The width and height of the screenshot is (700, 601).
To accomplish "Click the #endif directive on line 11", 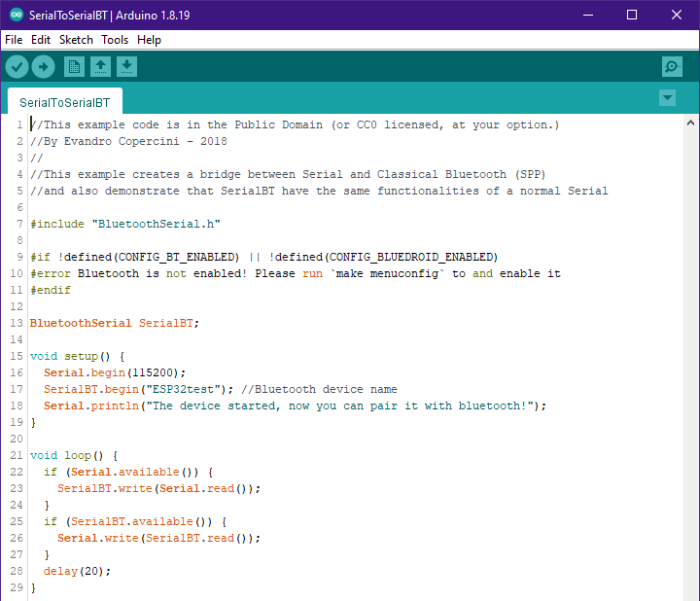I will [50, 290].
